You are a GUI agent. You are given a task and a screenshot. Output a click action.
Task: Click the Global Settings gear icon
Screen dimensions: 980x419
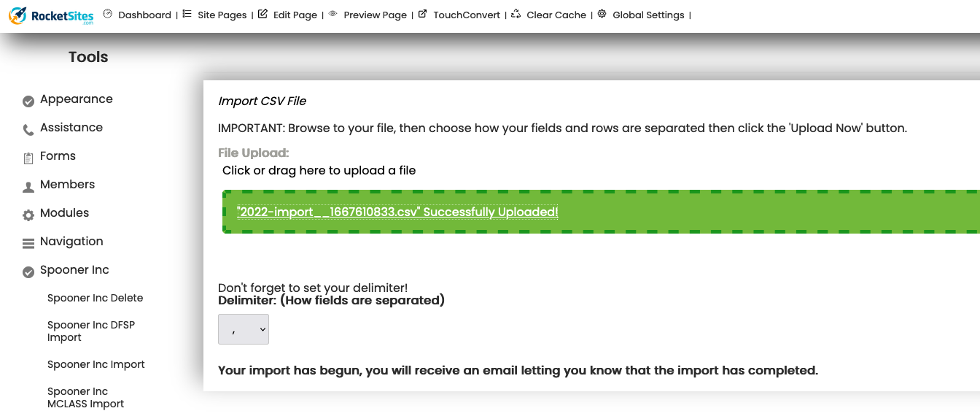602,14
